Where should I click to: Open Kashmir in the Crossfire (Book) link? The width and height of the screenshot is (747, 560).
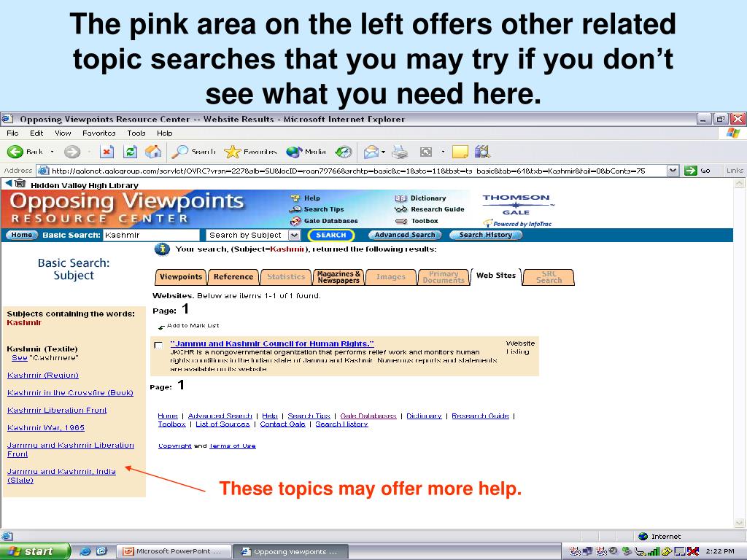click(x=70, y=393)
